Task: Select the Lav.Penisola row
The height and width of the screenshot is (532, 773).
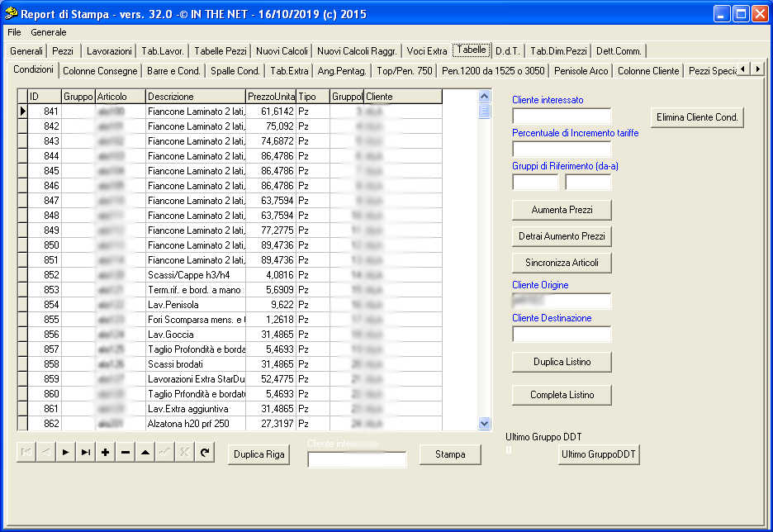Action: click(x=230, y=305)
